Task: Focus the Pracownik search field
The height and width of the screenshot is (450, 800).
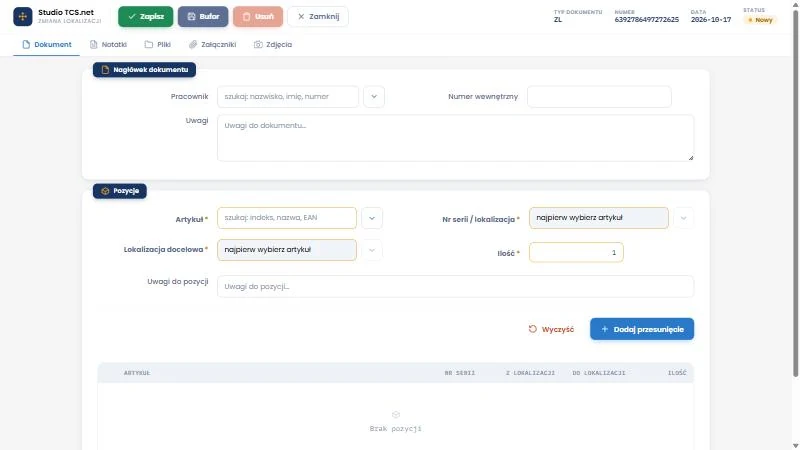Action: pyautogui.click(x=288, y=96)
